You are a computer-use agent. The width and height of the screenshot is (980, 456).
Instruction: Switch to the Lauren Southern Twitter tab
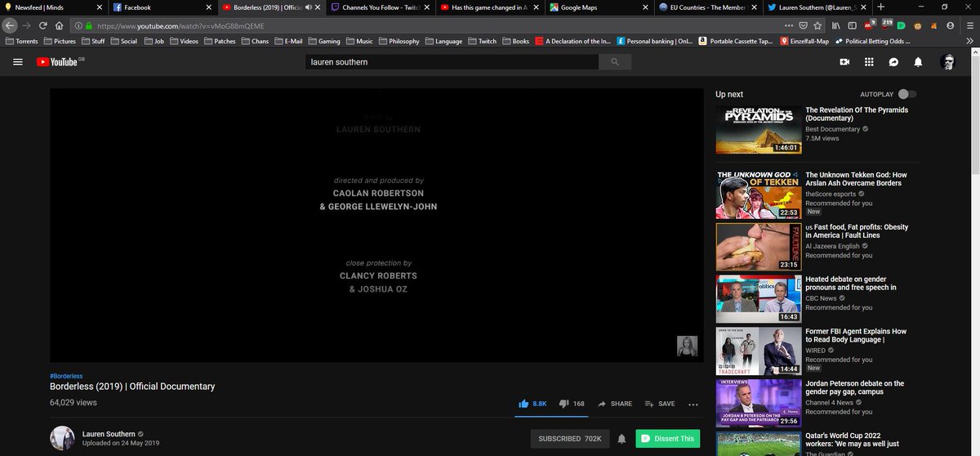pos(817,7)
